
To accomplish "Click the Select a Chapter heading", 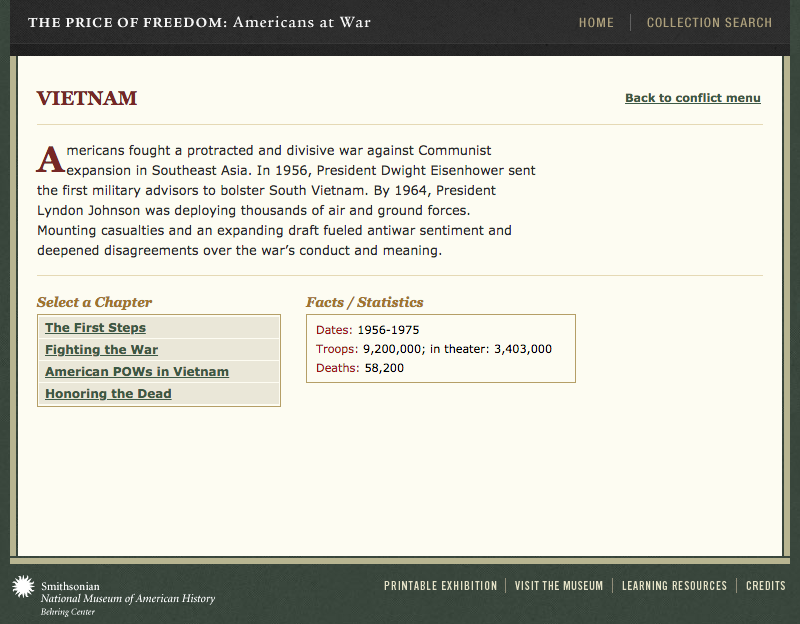I will 93,302.
